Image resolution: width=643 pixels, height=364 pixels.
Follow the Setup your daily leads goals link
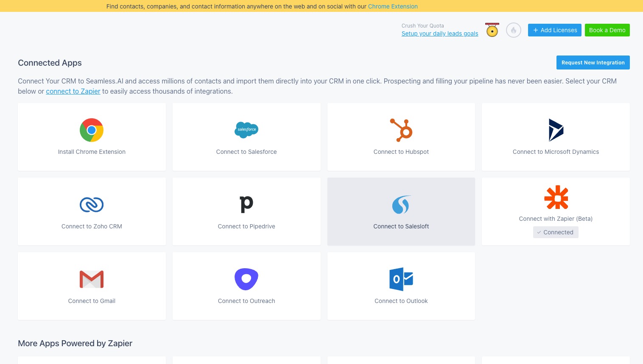(x=439, y=33)
